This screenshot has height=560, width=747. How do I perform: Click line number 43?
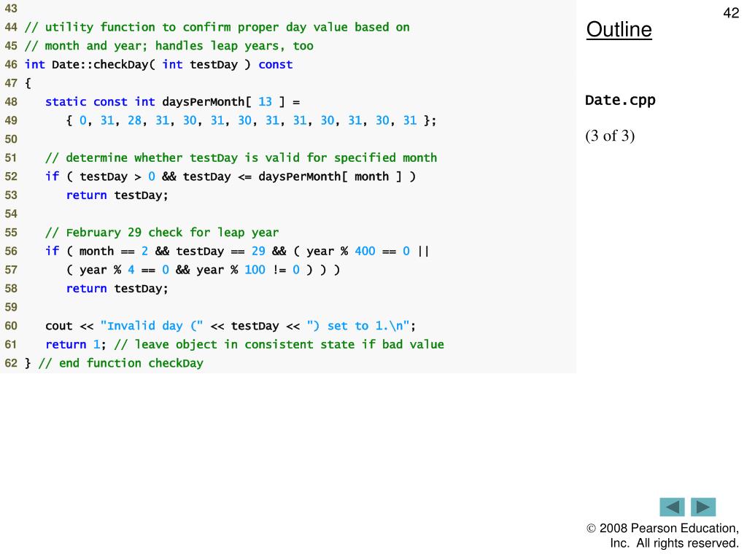[x=11, y=9]
